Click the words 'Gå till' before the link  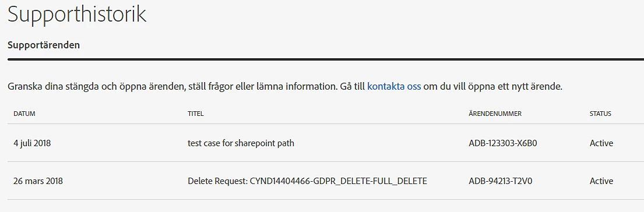[x=353, y=87]
